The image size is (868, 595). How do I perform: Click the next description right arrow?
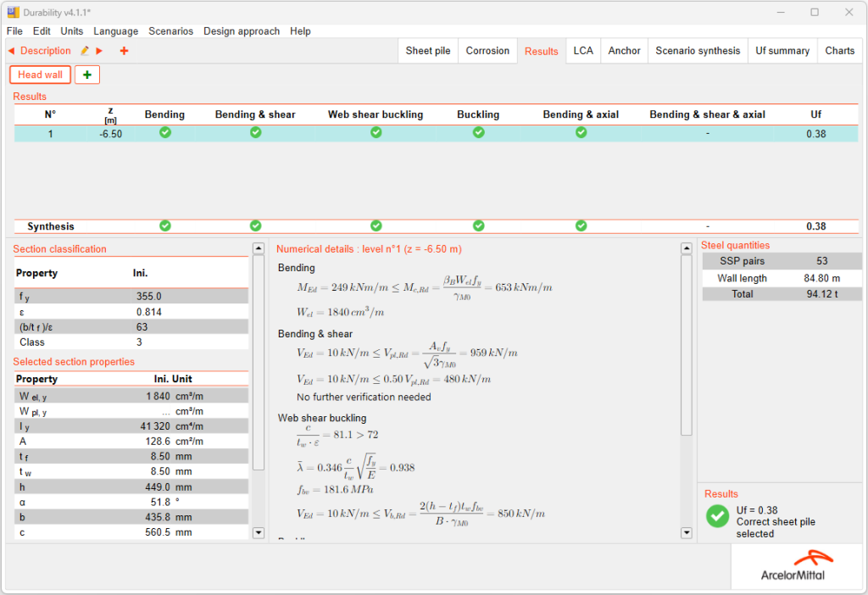[99, 51]
